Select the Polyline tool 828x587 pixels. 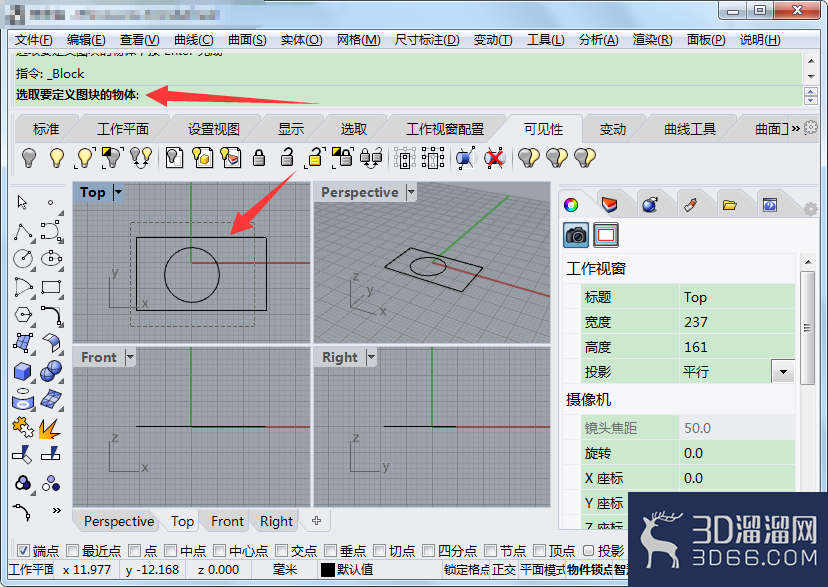pyautogui.click(x=23, y=231)
